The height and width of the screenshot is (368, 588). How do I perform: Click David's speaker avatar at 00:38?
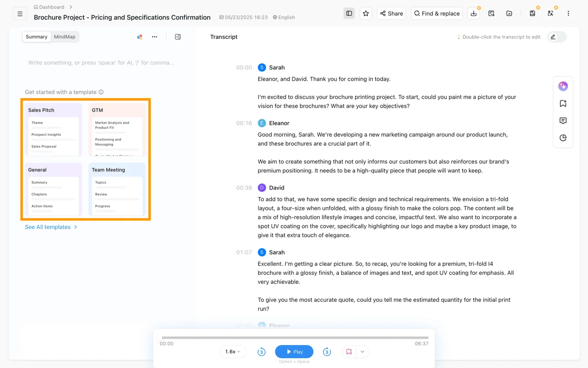[x=262, y=188]
